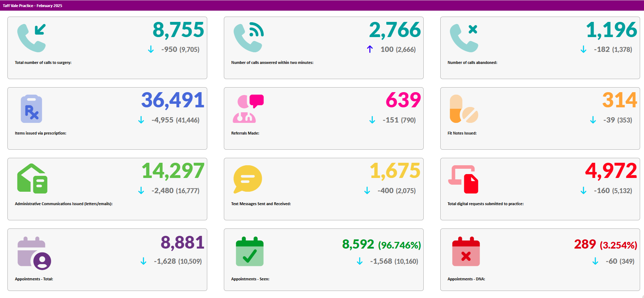Click the 8,592 (96.746%) appointments seen value
The height and width of the screenshot is (298, 644).
381,244
